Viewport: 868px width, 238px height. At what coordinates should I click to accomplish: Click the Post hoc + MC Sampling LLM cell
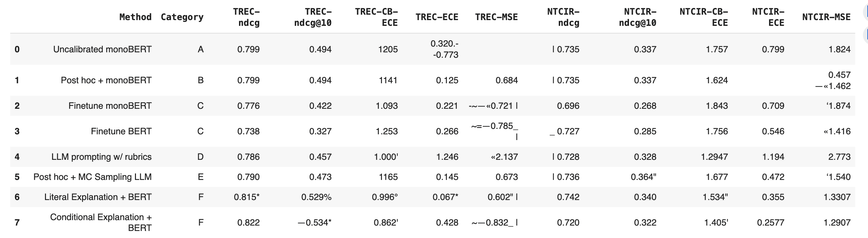(x=92, y=177)
